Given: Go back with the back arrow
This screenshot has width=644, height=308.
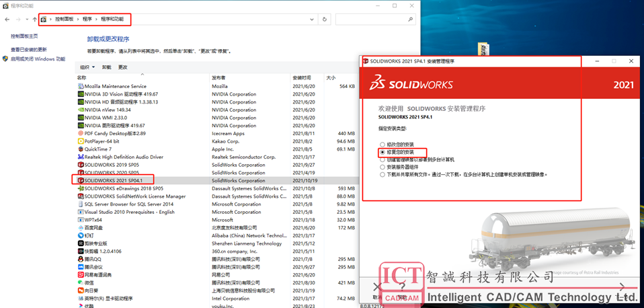Looking at the screenshot, I should pyautogui.click(x=7, y=20).
